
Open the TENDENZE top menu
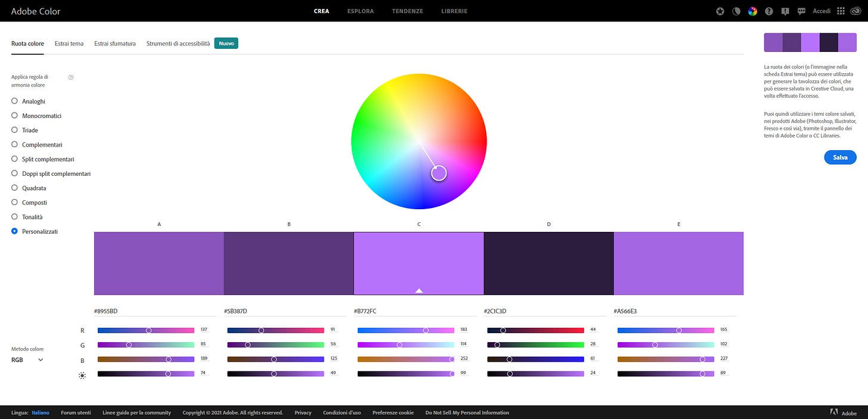coord(408,11)
